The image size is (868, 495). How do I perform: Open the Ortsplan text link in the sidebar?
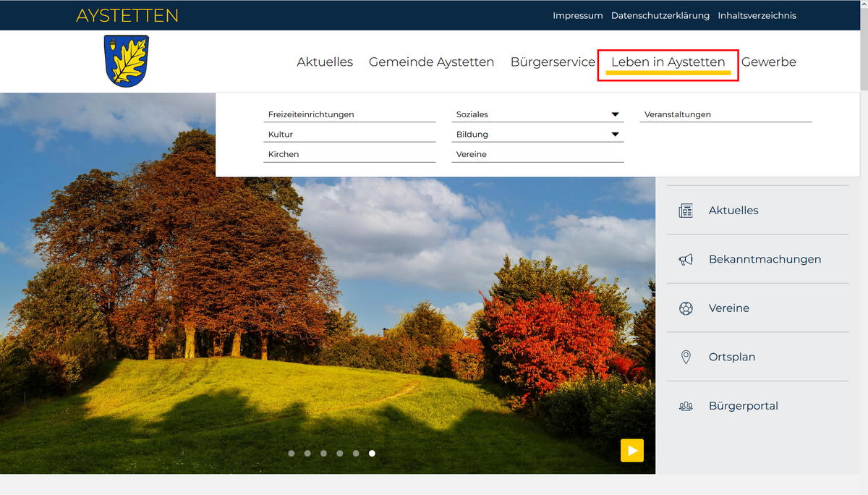(732, 357)
